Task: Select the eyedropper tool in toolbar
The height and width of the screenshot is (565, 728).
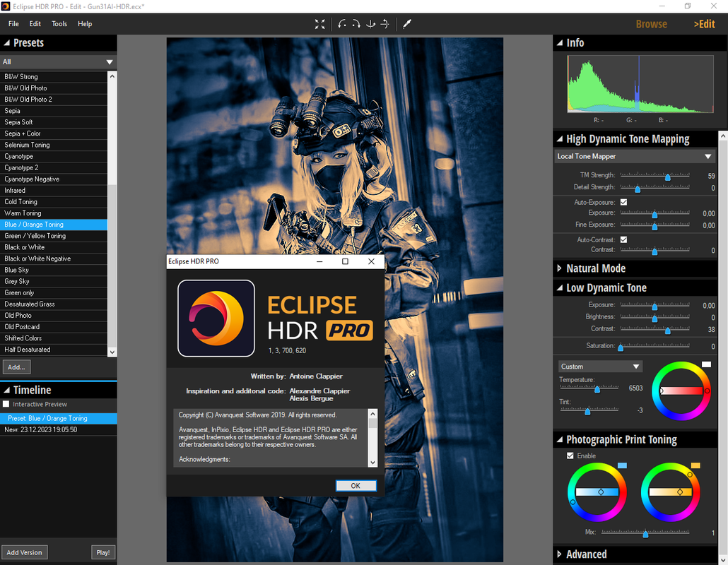Action: [x=407, y=24]
